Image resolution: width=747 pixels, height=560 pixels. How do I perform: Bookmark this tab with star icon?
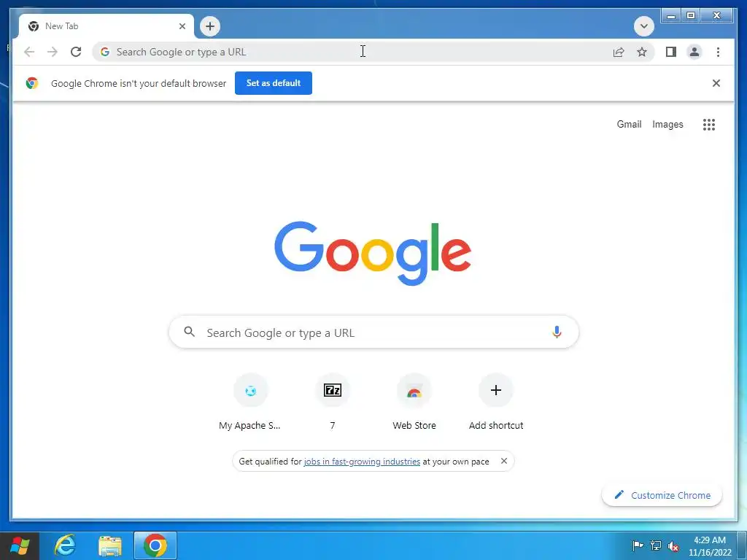point(642,52)
